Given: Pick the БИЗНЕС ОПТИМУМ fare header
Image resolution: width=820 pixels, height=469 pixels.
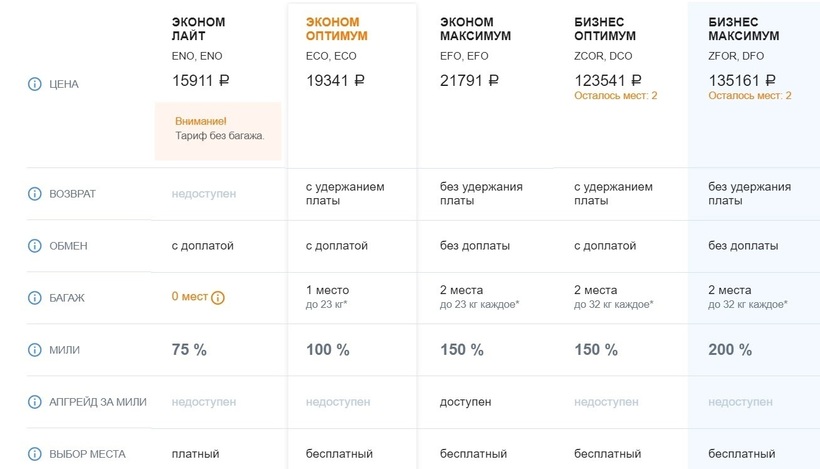Looking at the screenshot, I should pos(605,29).
